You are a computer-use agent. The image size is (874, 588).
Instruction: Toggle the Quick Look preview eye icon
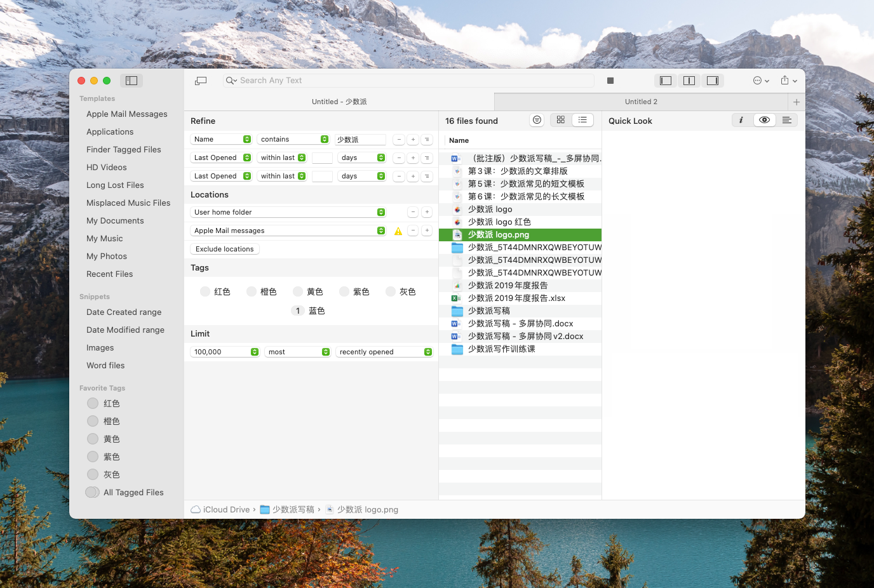click(764, 119)
